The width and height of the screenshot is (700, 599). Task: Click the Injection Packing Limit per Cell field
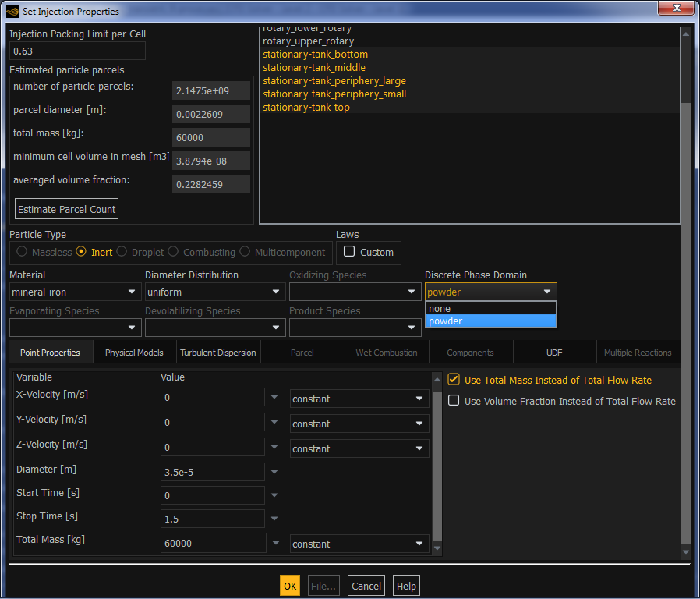click(x=77, y=51)
